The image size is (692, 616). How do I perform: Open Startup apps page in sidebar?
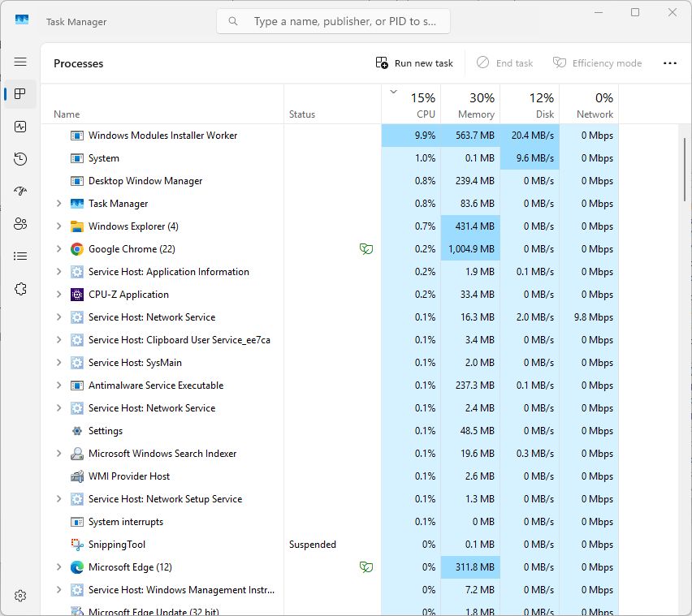[20, 192]
